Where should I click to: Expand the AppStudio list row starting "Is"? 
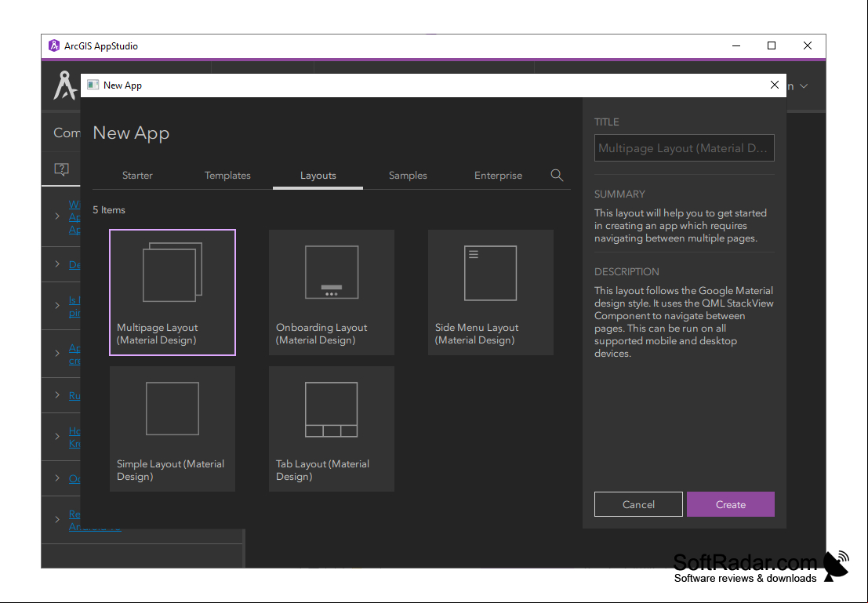click(57, 306)
